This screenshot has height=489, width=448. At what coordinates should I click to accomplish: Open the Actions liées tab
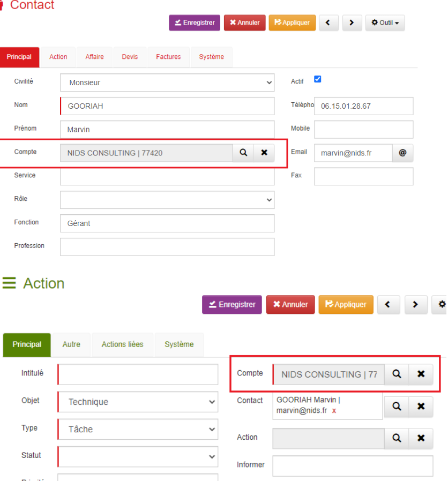tap(122, 344)
